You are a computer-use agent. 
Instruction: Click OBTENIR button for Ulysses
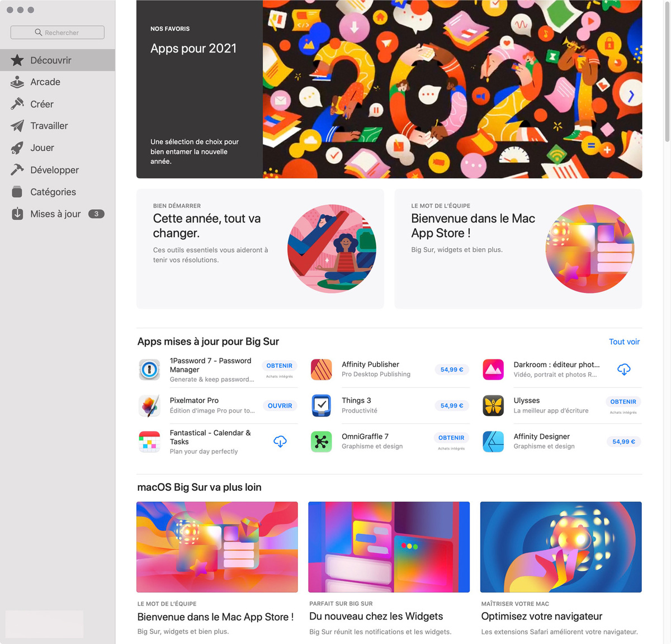click(x=623, y=402)
